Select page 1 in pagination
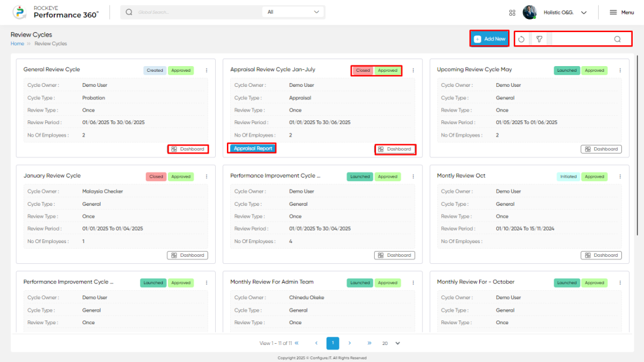This screenshot has height=362, width=644. click(333, 343)
